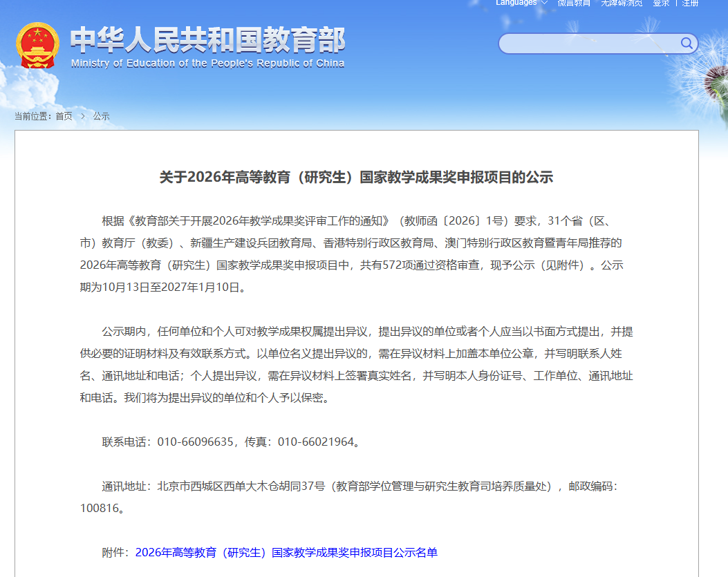Click the 登录 login link
Screen dimensions: 728x577
point(661,3)
